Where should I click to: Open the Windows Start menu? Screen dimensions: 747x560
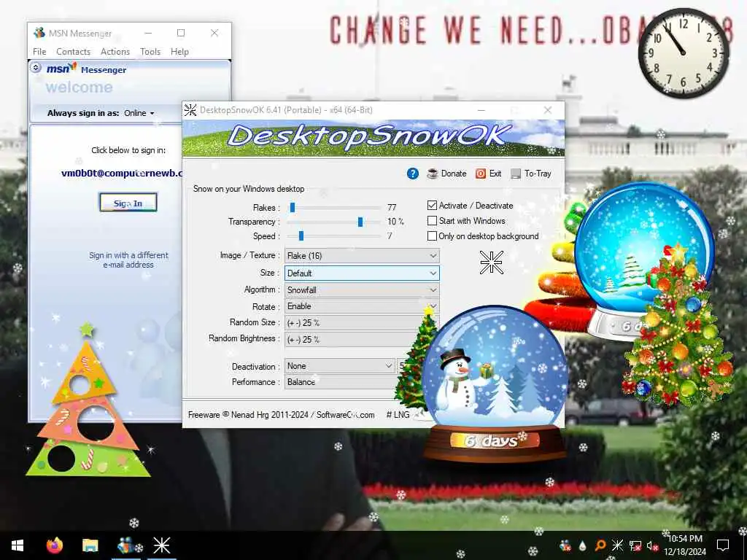click(x=18, y=545)
